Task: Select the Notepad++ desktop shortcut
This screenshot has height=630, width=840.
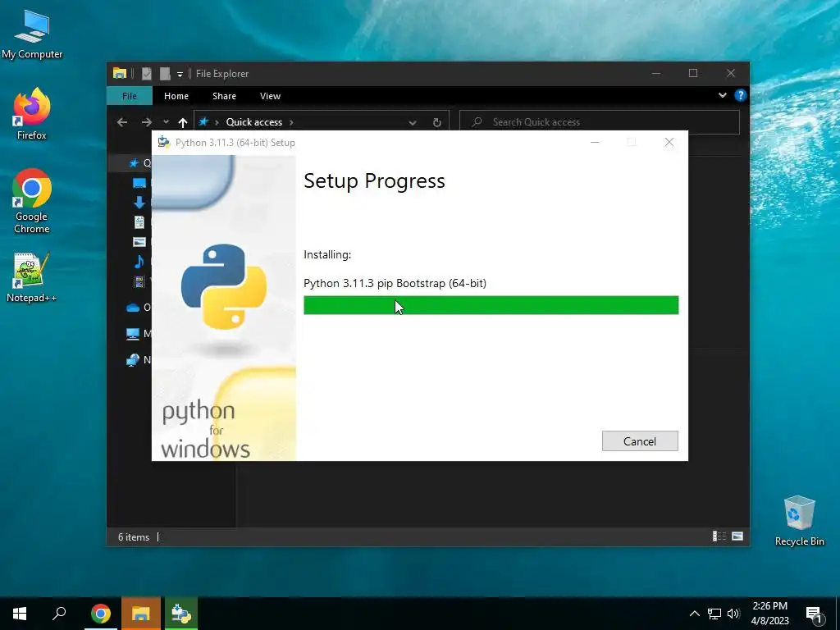Action: tap(32, 277)
